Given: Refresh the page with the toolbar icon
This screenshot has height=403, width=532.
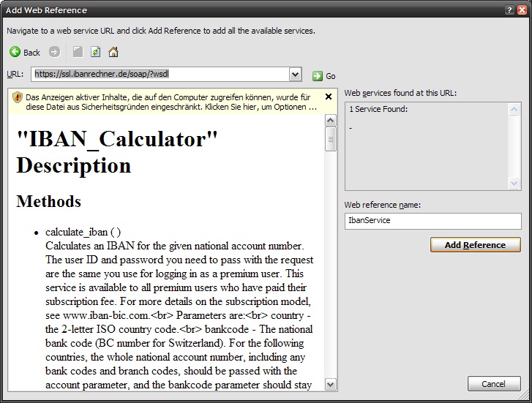Looking at the screenshot, I should coord(95,52).
